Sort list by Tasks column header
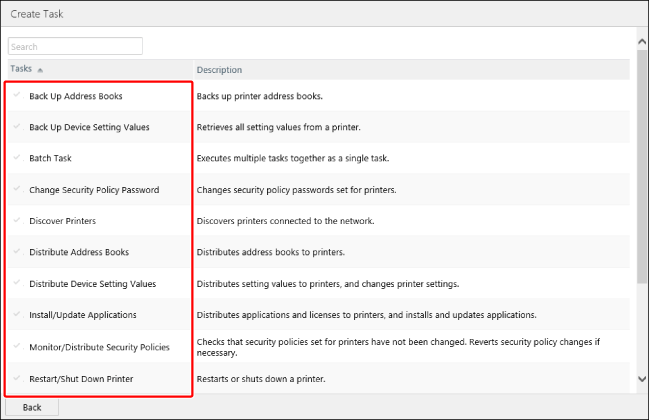The image size is (649, 420). [21, 69]
